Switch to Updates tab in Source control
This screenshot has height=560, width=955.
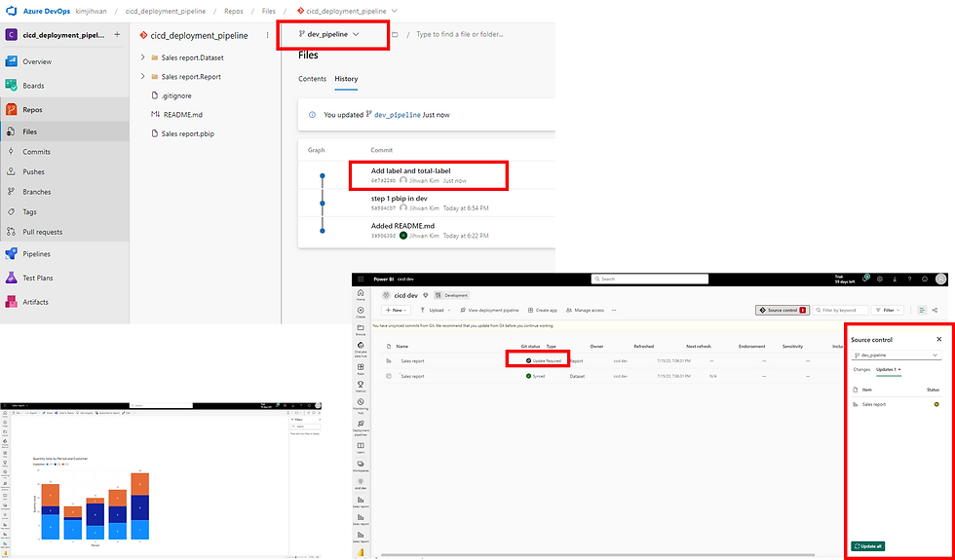(888, 369)
